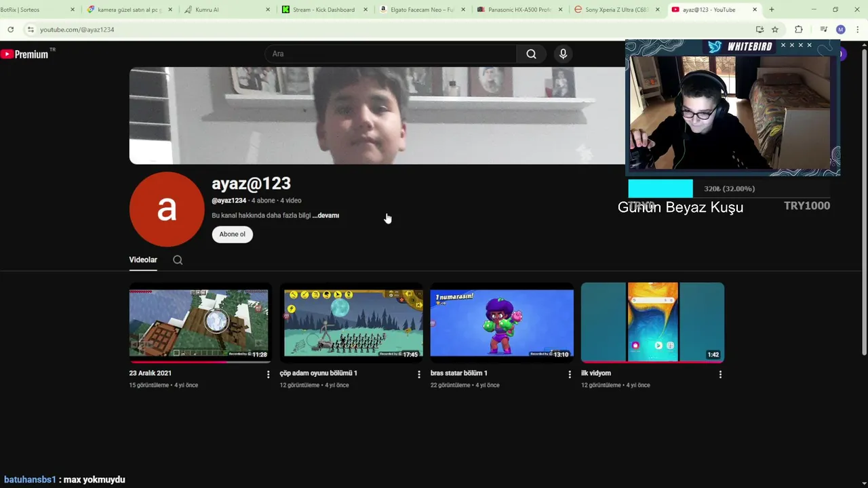Reload the page with the refresh icon
The image size is (868, 488).
pyautogui.click(x=10, y=30)
